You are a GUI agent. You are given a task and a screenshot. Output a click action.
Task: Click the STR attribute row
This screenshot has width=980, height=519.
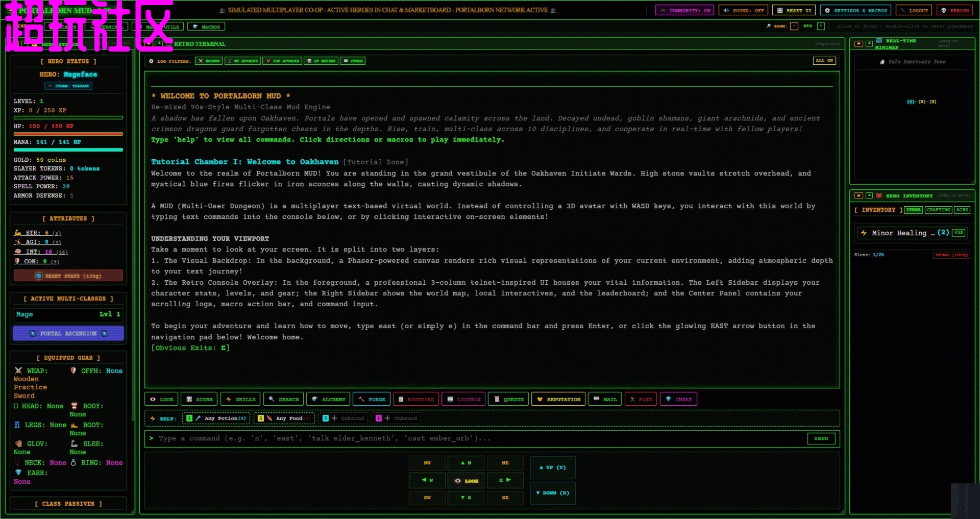coord(38,233)
